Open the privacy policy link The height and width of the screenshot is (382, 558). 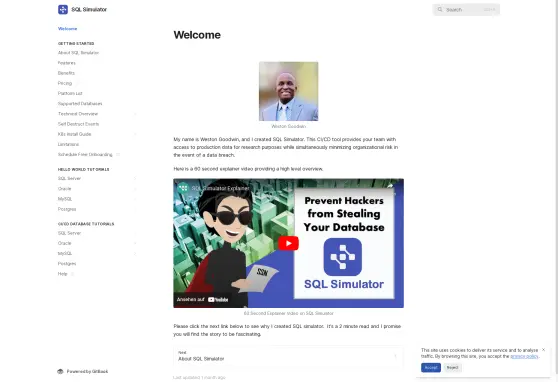tap(524, 356)
